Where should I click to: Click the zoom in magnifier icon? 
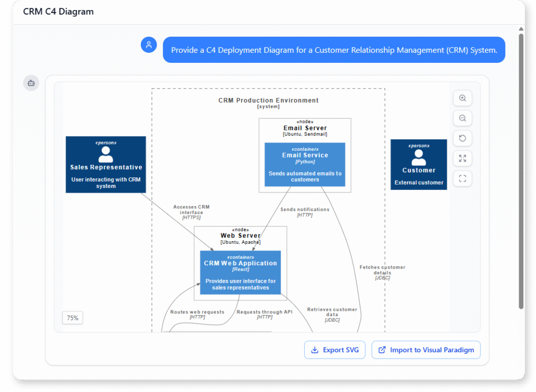click(x=462, y=98)
